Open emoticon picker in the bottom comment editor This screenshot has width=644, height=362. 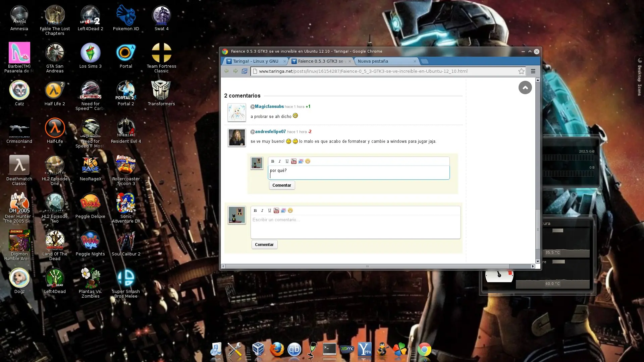pyautogui.click(x=290, y=210)
